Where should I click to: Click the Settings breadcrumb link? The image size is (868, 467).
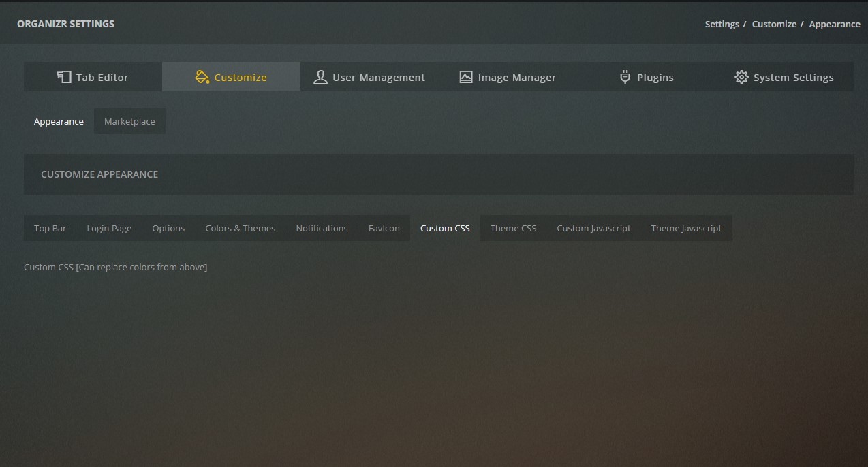coord(722,24)
